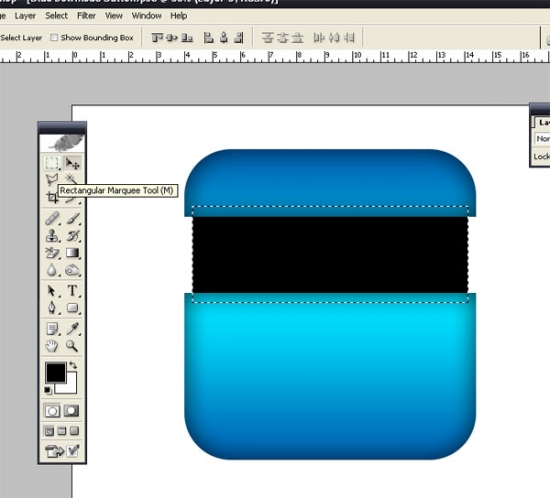Click the black foreground color swatch
The width and height of the screenshot is (550, 498).
tap(55, 372)
